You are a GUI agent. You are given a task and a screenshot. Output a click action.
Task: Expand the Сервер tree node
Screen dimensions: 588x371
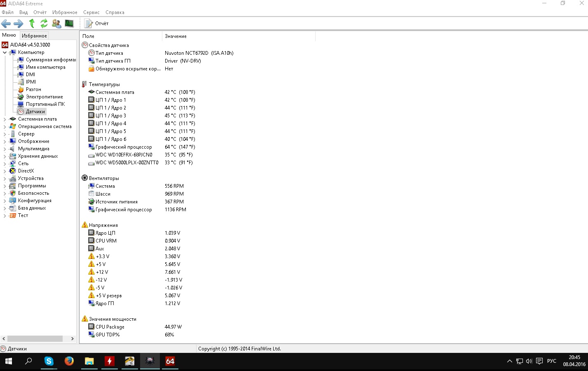point(5,134)
